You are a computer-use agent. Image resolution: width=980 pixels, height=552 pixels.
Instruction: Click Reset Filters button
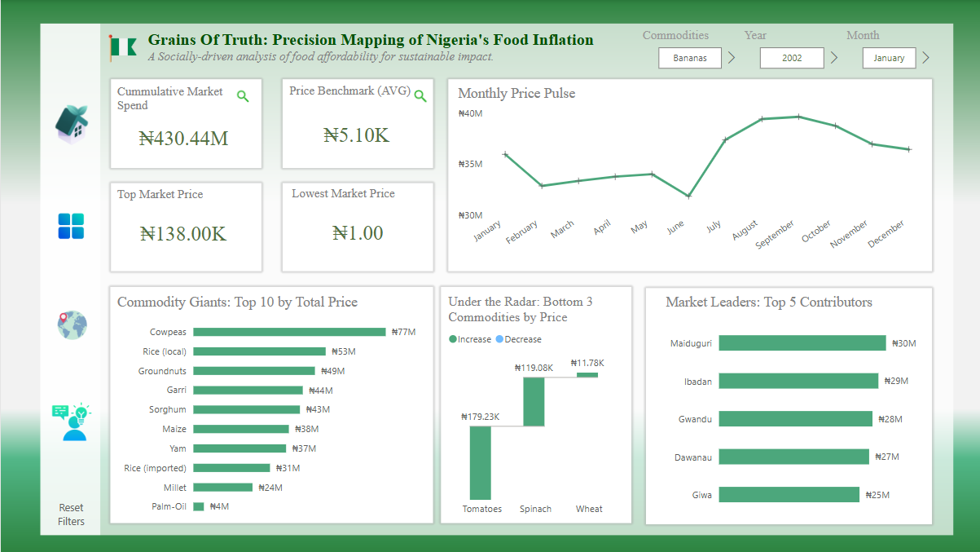(71, 514)
